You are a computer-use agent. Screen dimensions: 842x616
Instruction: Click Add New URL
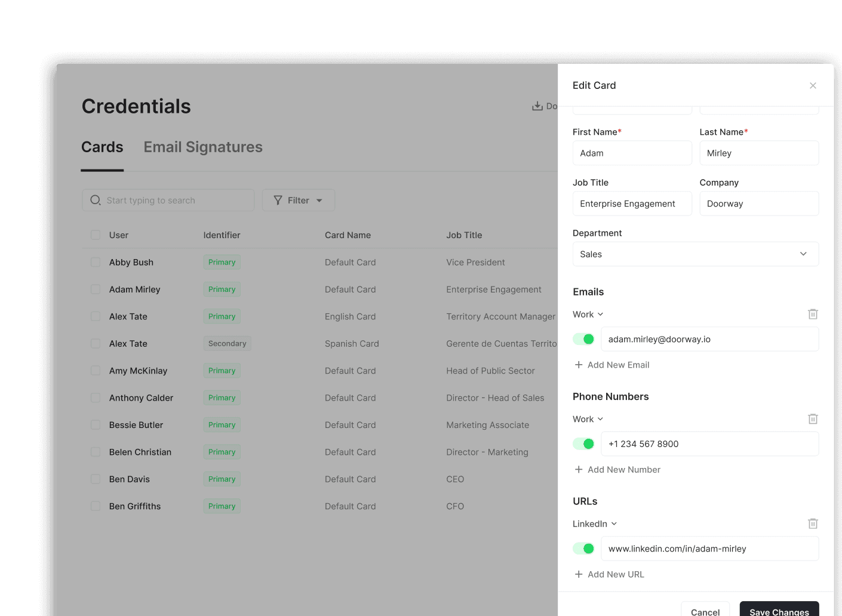tap(610, 574)
